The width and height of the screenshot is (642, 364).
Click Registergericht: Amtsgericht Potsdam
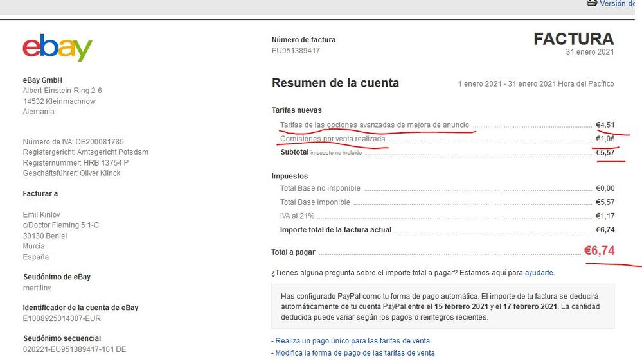click(x=85, y=152)
